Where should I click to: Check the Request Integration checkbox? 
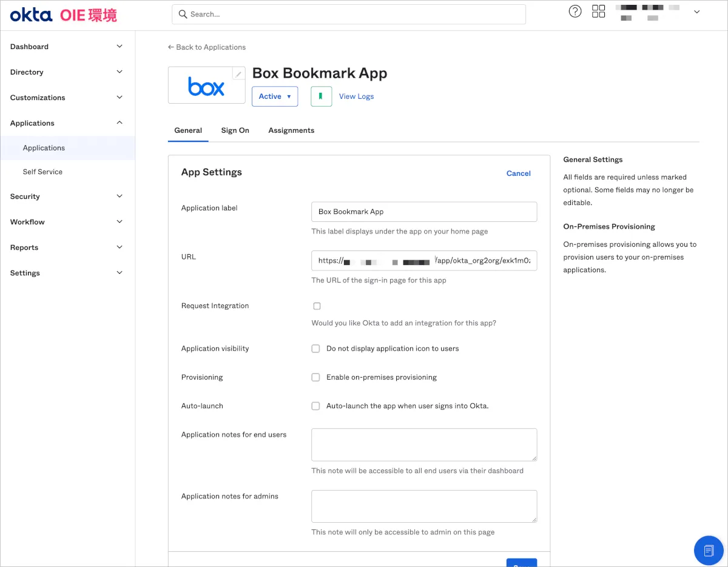point(317,306)
